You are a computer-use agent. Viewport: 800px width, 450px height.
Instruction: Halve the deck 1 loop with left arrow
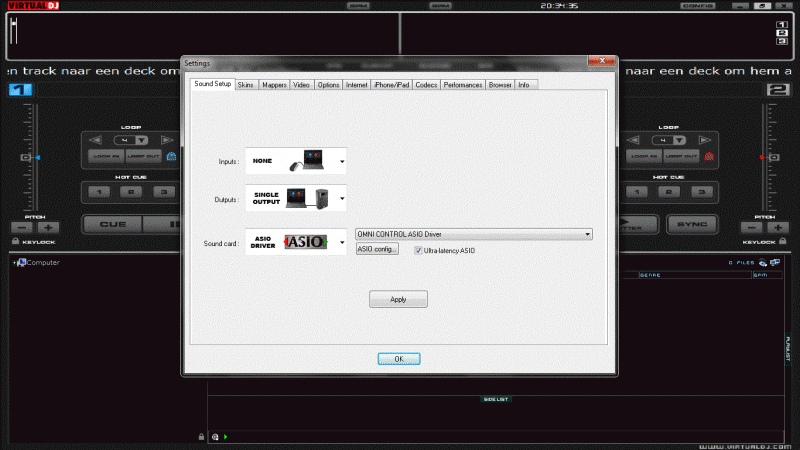[95, 140]
